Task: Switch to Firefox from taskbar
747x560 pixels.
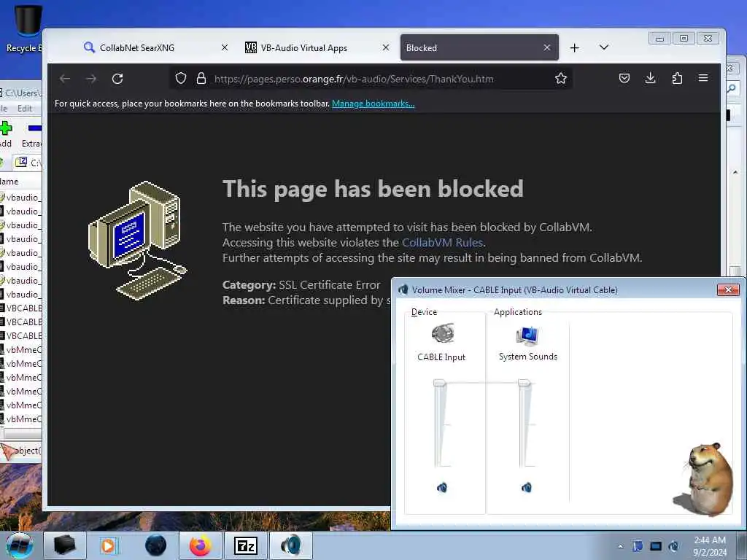Action: tap(201, 545)
